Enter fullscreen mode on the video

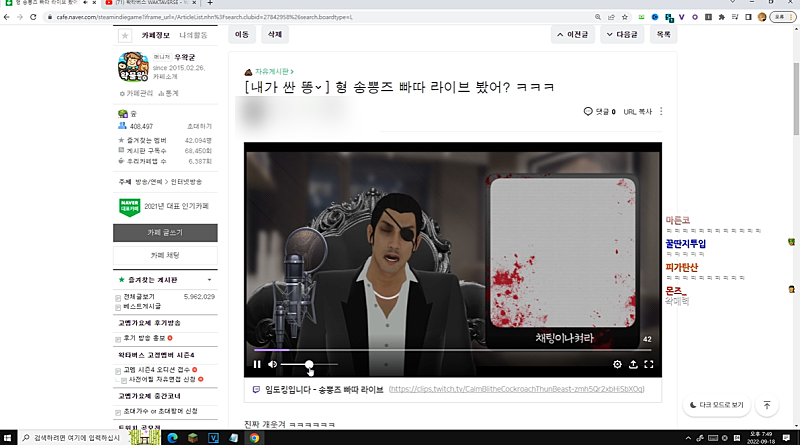click(x=649, y=365)
